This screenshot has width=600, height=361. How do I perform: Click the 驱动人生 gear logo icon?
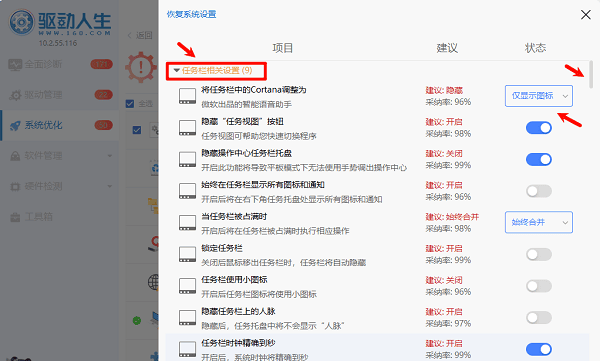(x=21, y=22)
